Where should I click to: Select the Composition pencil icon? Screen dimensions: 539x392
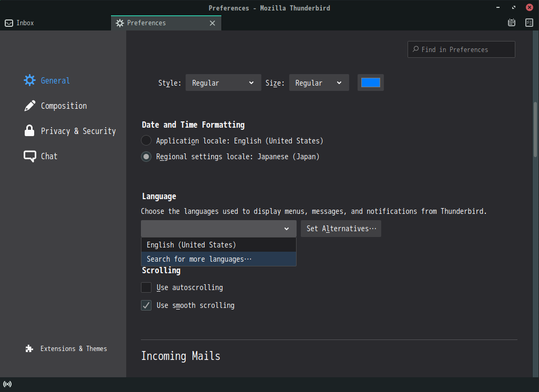(x=29, y=106)
